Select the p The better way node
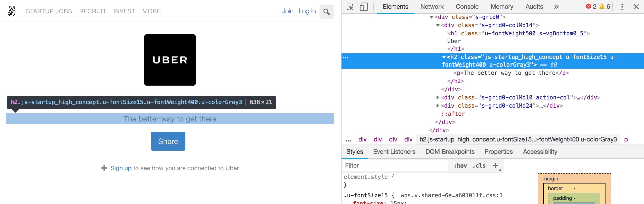Image resolution: width=644 pixels, height=204 pixels. pyautogui.click(x=511, y=73)
